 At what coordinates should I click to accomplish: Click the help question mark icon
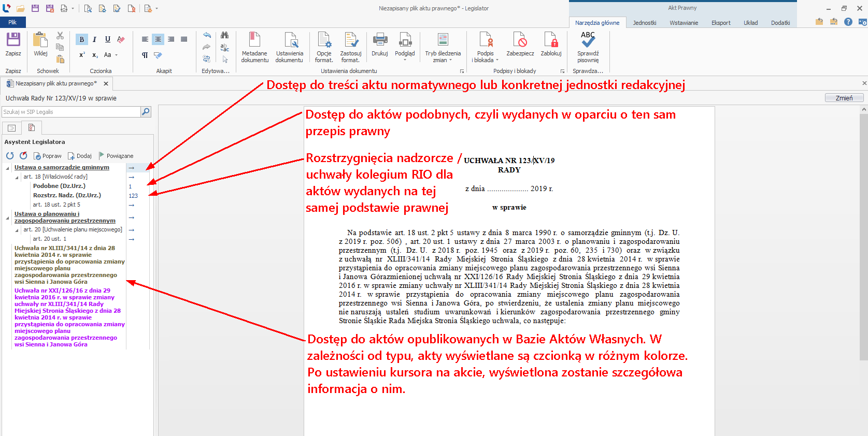[848, 22]
